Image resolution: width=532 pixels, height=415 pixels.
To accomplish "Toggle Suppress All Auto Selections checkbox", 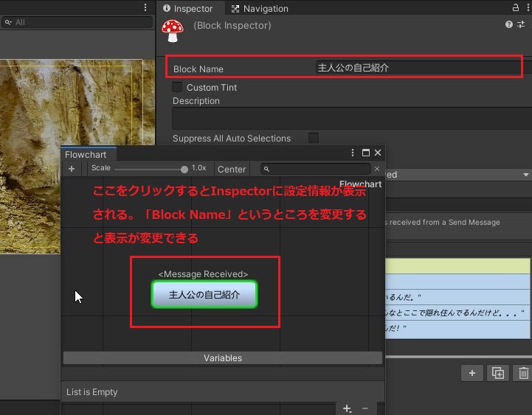I will coord(314,138).
